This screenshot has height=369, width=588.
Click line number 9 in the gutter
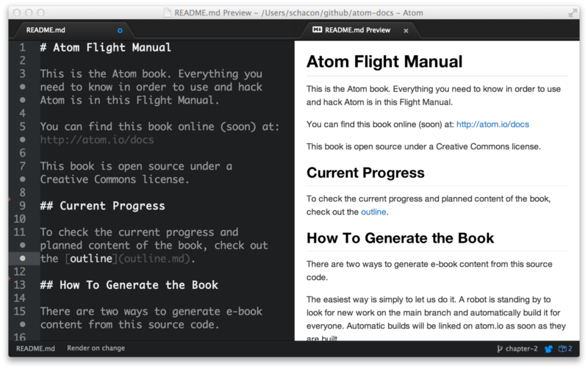[23, 206]
